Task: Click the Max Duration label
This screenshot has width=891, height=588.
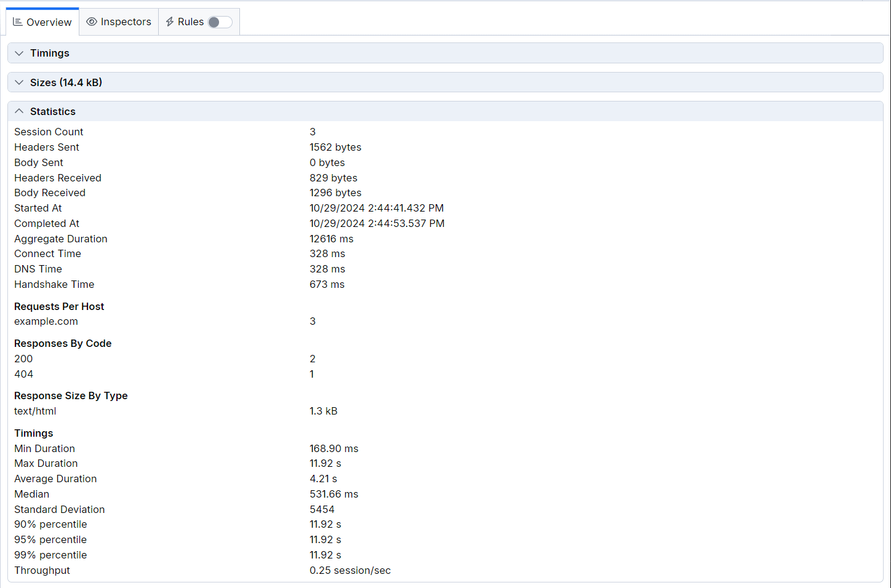Action: click(46, 463)
